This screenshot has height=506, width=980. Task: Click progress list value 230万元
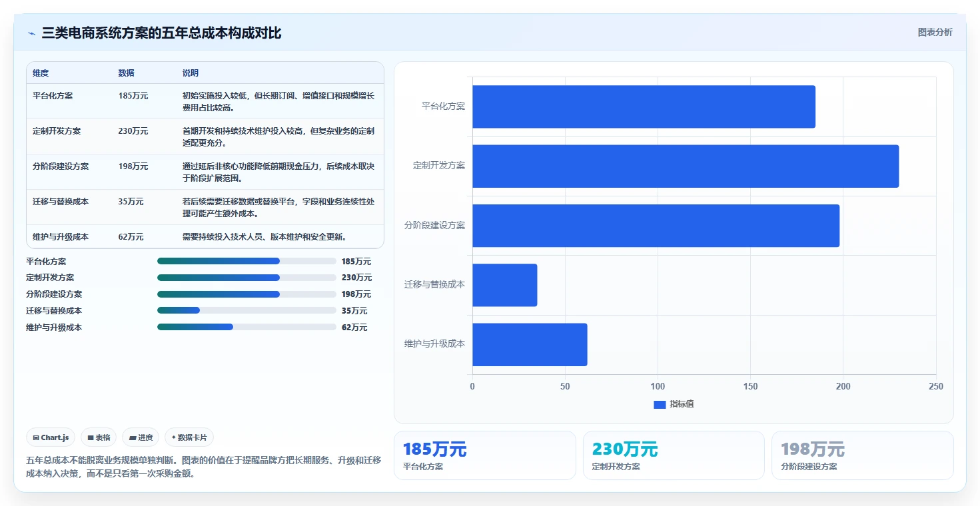356,278
